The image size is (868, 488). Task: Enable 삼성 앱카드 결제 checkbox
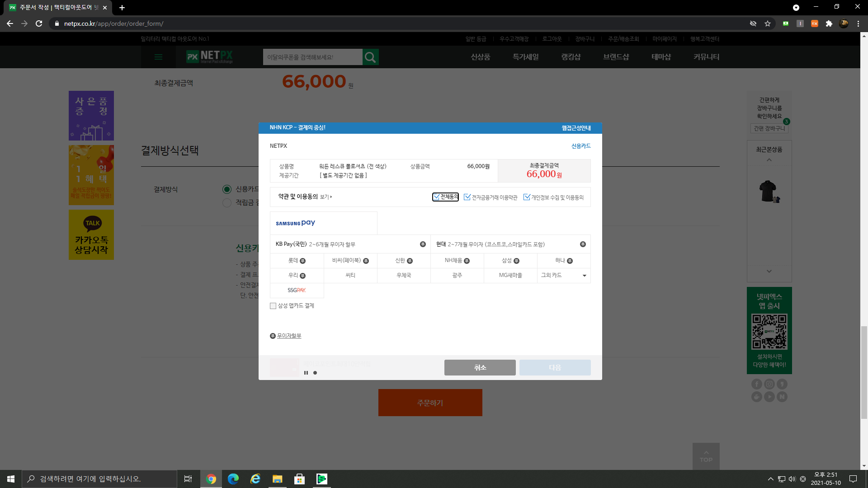click(273, 306)
